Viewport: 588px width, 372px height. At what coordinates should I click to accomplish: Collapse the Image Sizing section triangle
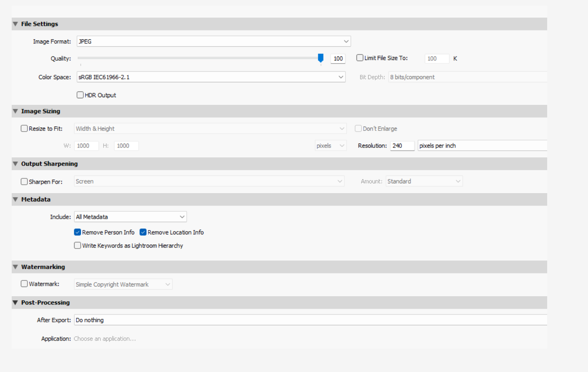tap(15, 111)
